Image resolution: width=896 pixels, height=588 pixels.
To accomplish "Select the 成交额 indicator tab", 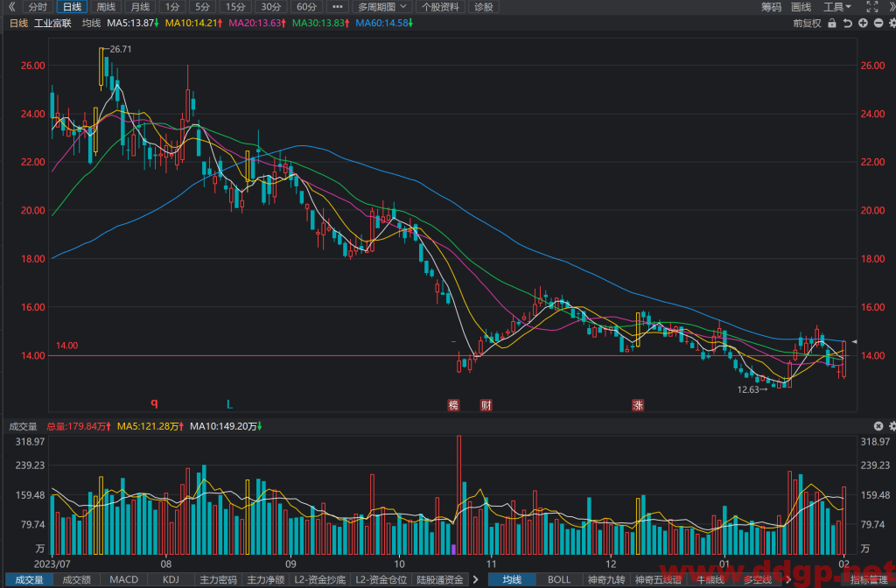I will (77, 579).
